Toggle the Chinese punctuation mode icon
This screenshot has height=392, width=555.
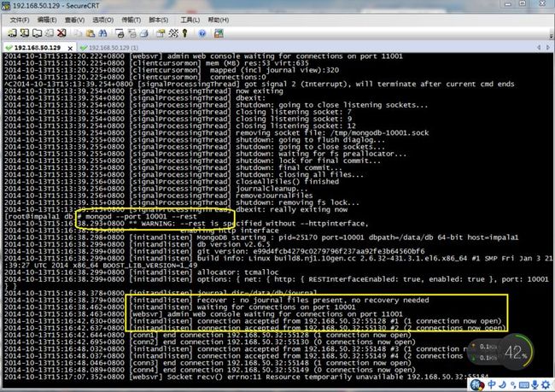pos(513,385)
